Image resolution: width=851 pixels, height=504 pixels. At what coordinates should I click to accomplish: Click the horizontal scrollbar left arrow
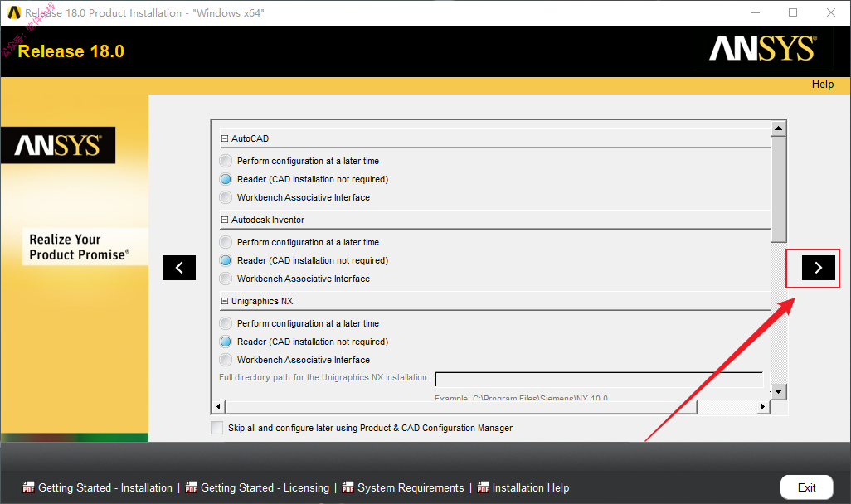218,406
